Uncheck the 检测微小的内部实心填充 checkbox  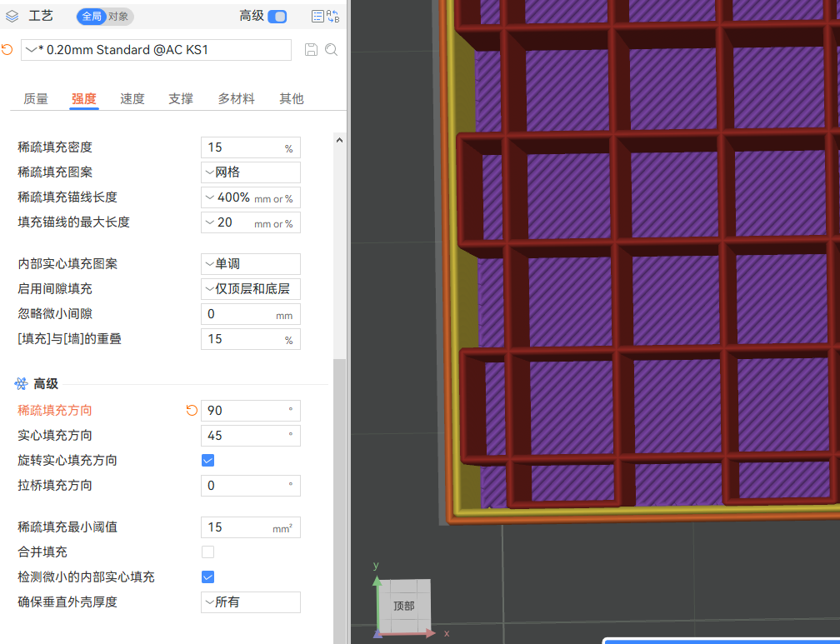coord(207,577)
